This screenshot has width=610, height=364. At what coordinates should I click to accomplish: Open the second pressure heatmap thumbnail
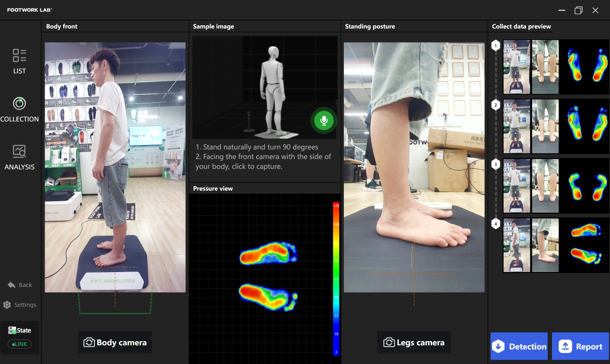point(586,126)
